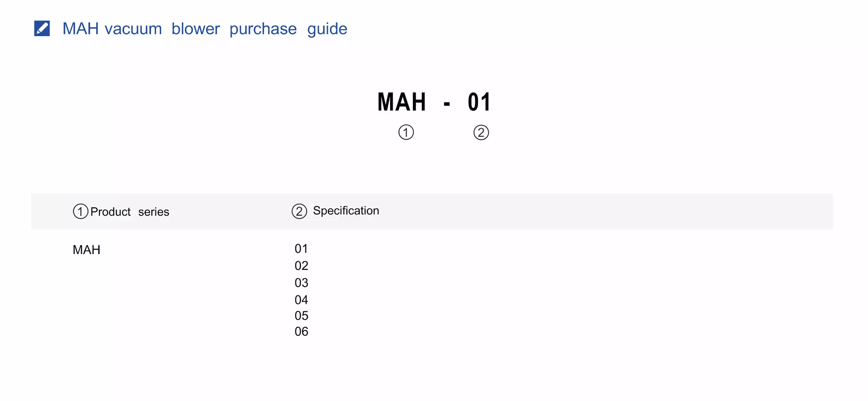
Task: Click the circled 1 under MAH model code
Action: (406, 132)
